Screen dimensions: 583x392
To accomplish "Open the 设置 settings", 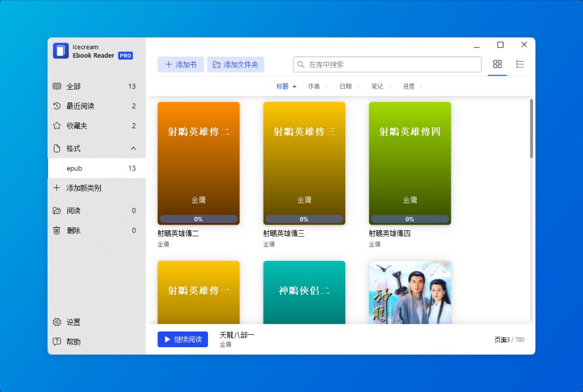I will [x=73, y=322].
